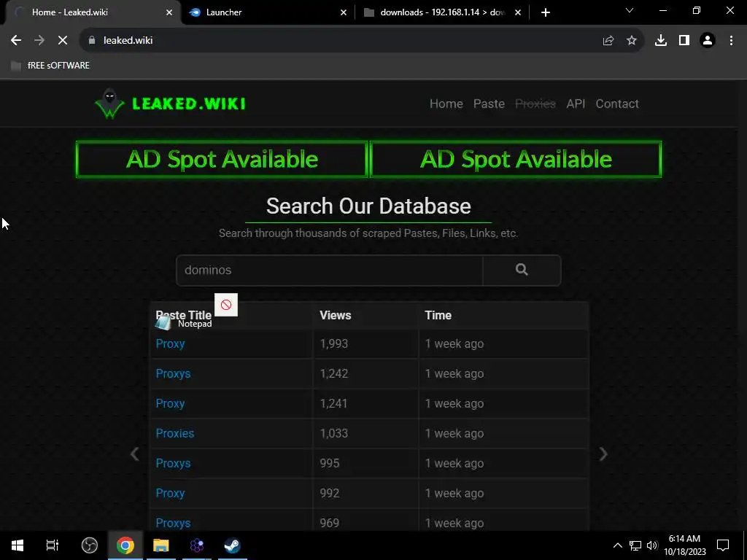Screen dimensions: 747x560
Task: Click the Paste Title column header
Action: 183,315
